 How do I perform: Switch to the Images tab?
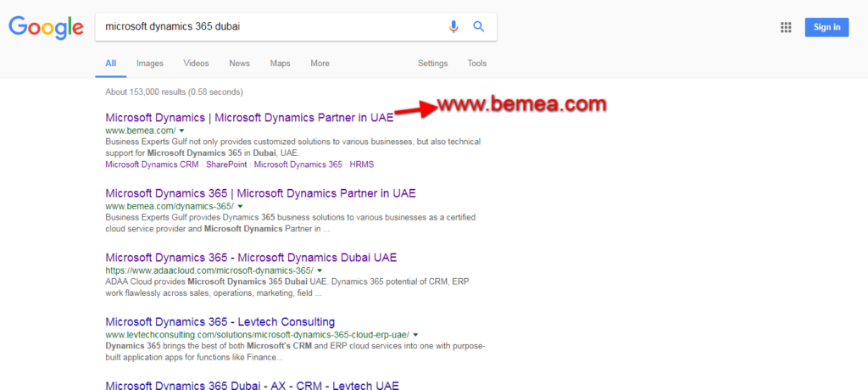[150, 64]
